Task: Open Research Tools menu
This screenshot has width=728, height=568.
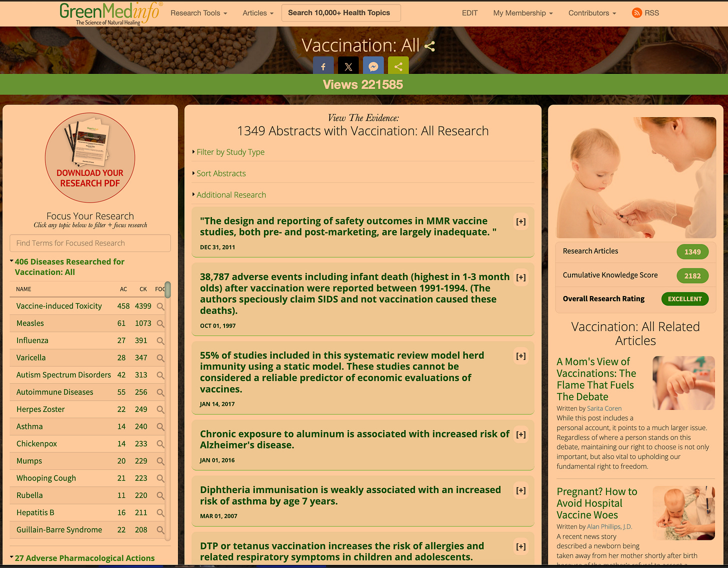Action: pyautogui.click(x=199, y=13)
